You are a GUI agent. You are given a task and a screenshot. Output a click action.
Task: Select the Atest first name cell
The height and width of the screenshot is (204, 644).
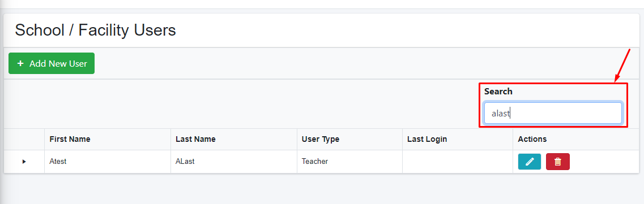click(108, 162)
